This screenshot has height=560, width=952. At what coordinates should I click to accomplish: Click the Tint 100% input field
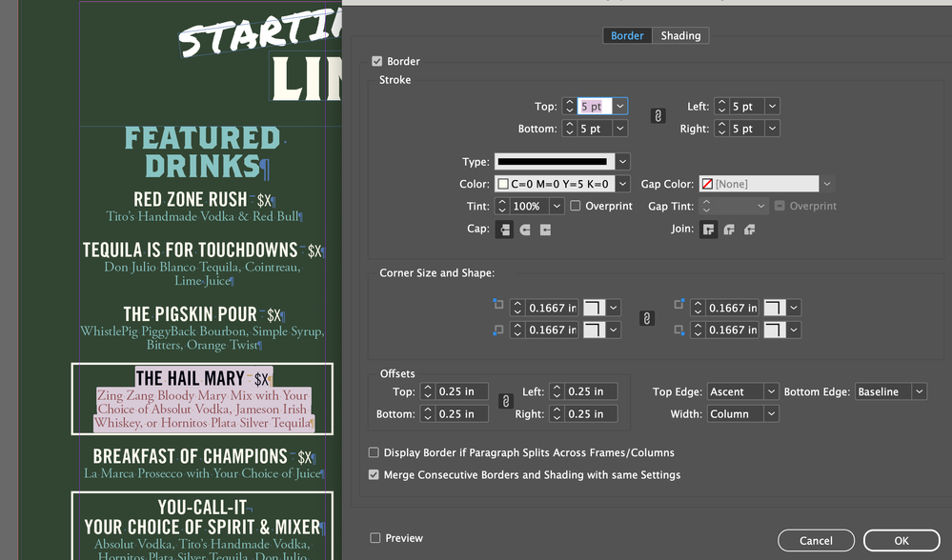click(x=530, y=207)
